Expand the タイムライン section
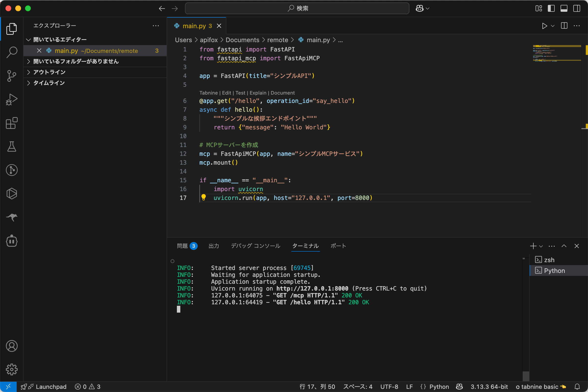Screen dimensions: 588x392 (x=49, y=83)
